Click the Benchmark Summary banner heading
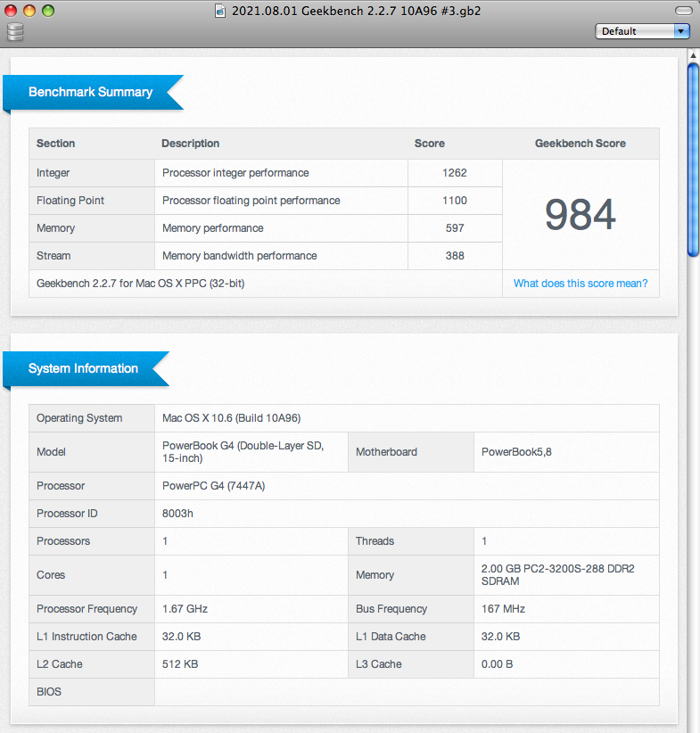Screen dimensions: 700x733 coord(91,92)
